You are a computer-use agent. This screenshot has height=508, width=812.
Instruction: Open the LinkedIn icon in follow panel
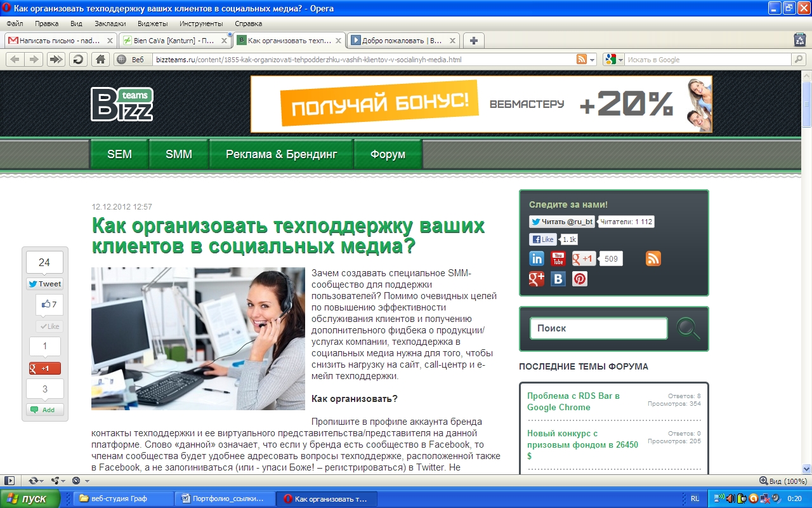point(537,258)
